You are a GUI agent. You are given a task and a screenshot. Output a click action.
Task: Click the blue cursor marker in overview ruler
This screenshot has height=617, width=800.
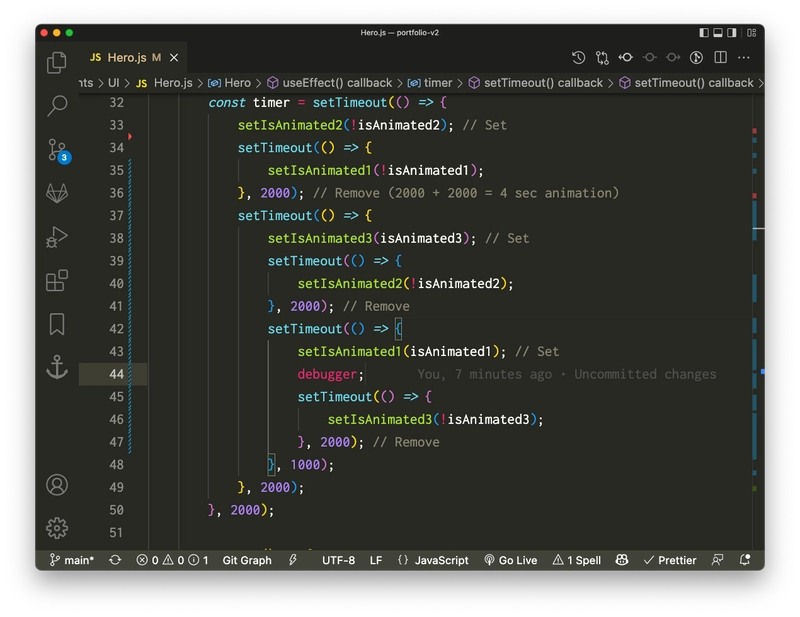click(763, 372)
